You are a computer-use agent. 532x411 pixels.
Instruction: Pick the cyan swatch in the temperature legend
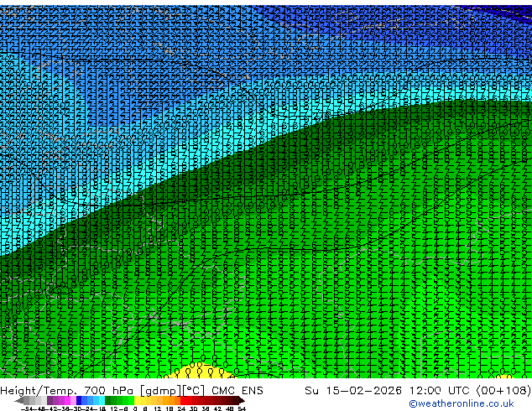tap(102, 400)
